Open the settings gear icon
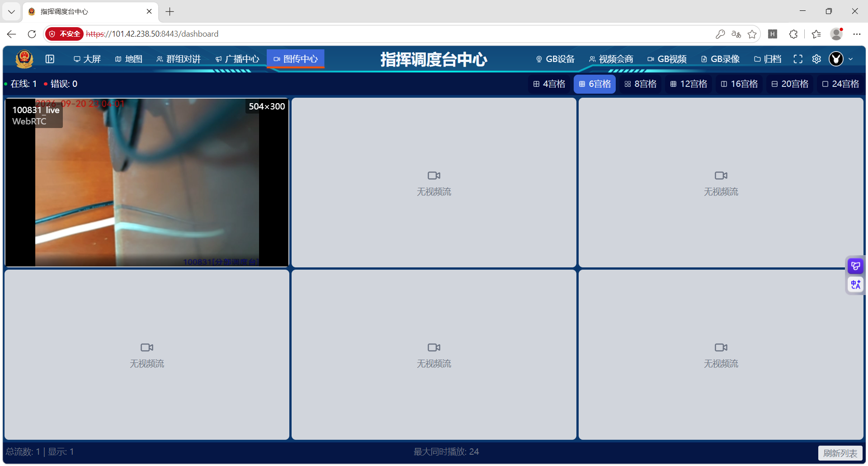 (816, 59)
